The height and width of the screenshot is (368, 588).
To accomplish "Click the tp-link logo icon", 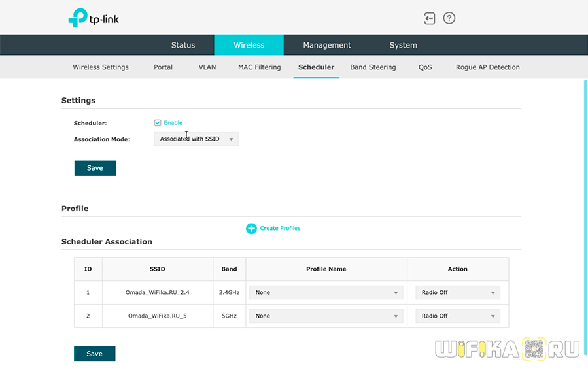I will pyautogui.click(x=78, y=18).
